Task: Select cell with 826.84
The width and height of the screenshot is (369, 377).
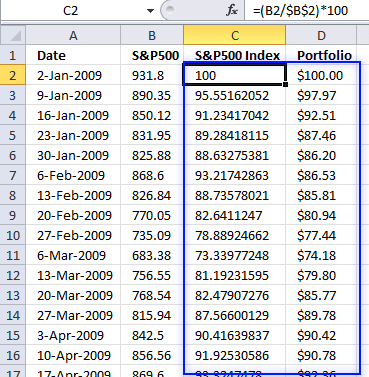Action: 152,195
